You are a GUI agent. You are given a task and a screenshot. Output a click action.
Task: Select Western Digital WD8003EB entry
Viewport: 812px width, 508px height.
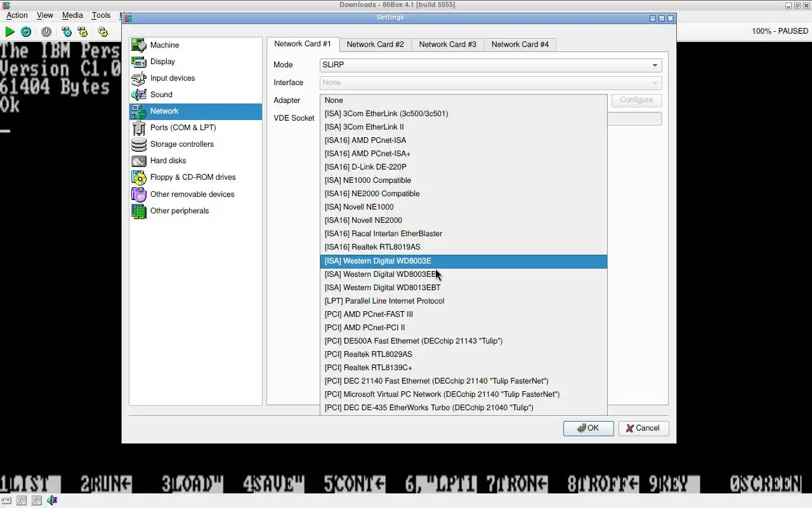[x=464, y=274]
